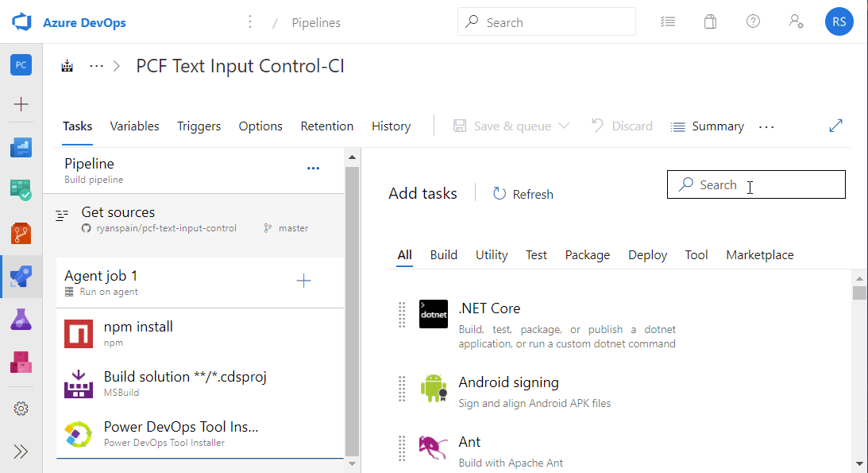Image resolution: width=868 pixels, height=473 pixels.
Task: Select Agent job 1
Action: click(200, 282)
